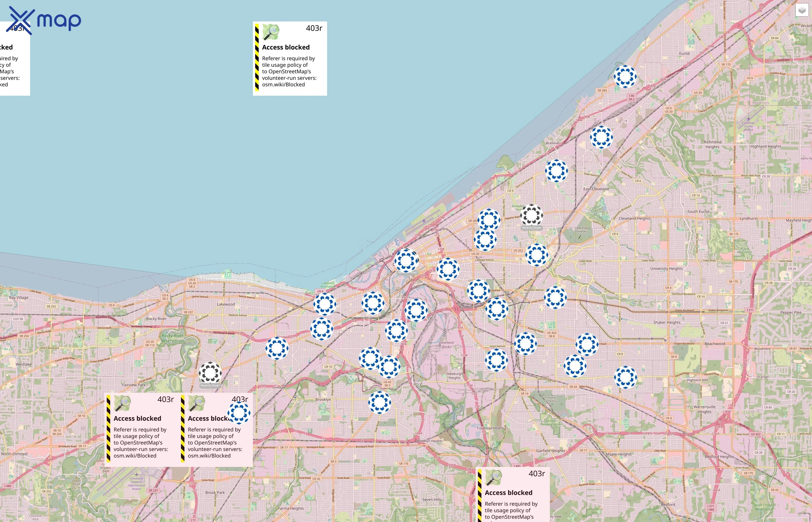
Task: Click the Cleveland Heights place label
Action: click(635, 219)
